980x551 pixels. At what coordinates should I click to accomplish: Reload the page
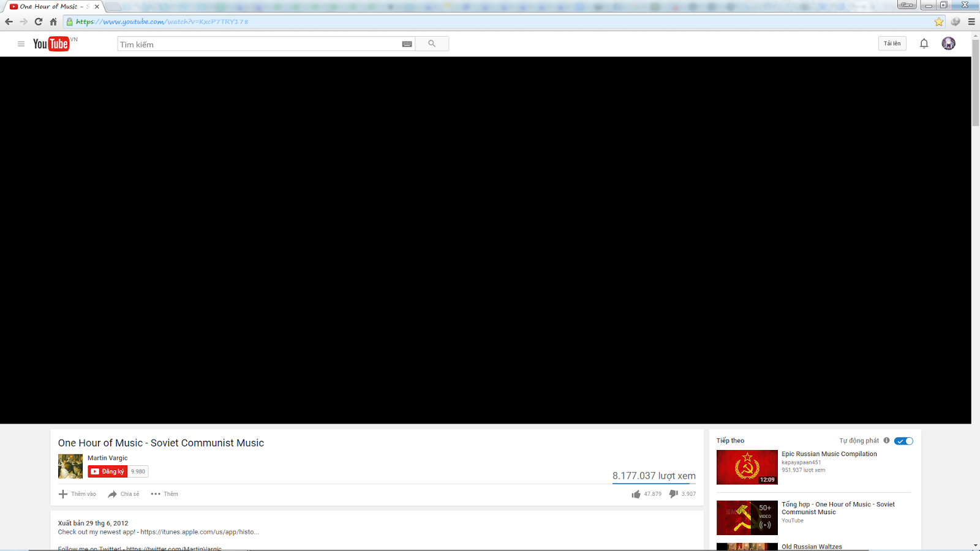click(38, 21)
